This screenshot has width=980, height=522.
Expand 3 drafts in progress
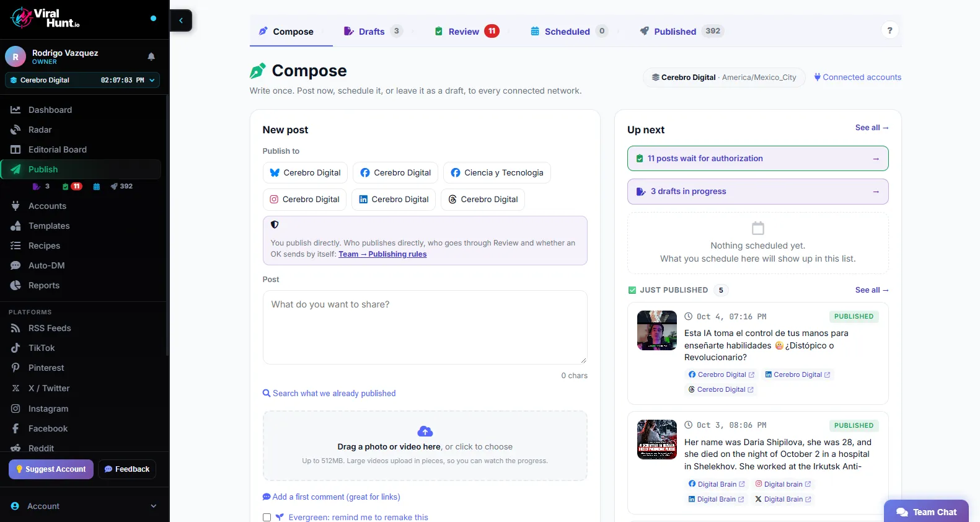coord(757,192)
